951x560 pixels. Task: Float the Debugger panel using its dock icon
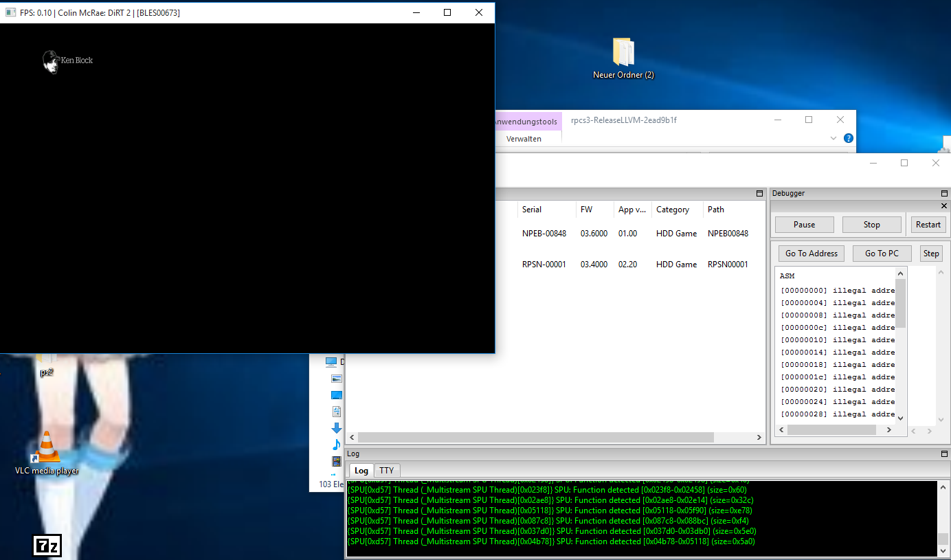point(944,194)
